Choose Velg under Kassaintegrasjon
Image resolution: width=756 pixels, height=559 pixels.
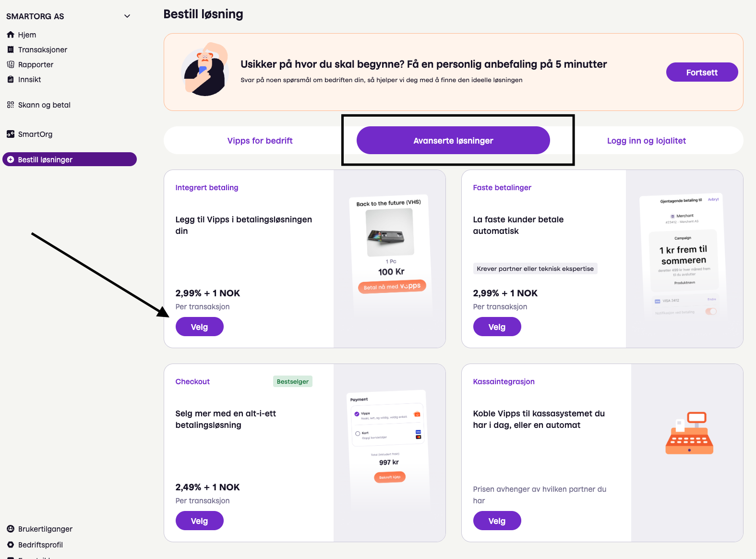tap(497, 521)
